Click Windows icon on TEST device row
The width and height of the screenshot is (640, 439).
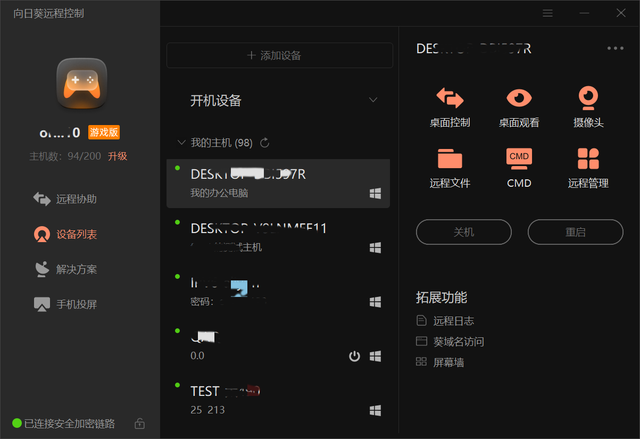(x=375, y=410)
